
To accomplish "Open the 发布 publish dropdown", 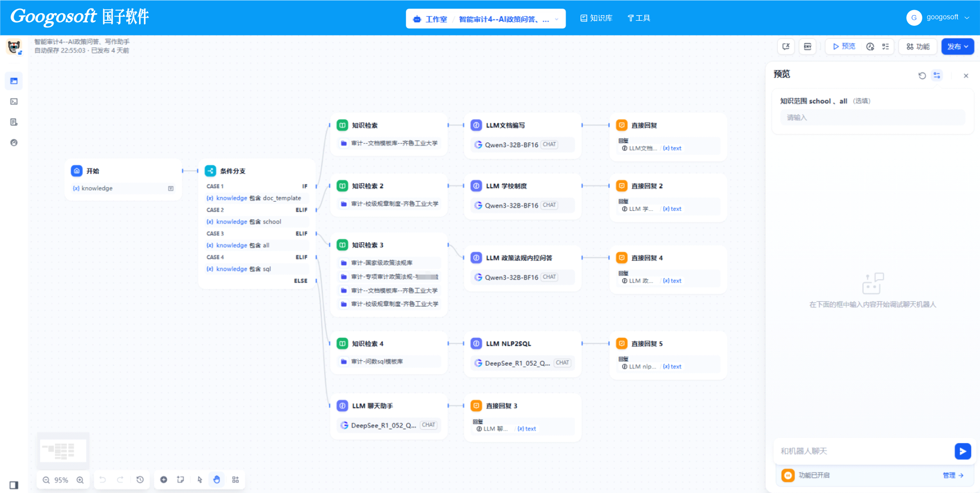I will coord(957,47).
